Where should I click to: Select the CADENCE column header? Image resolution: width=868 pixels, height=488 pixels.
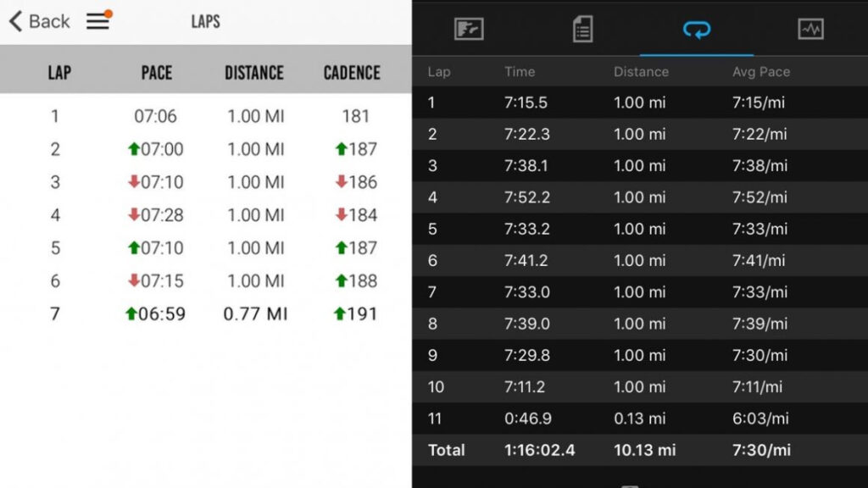[x=352, y=73]
